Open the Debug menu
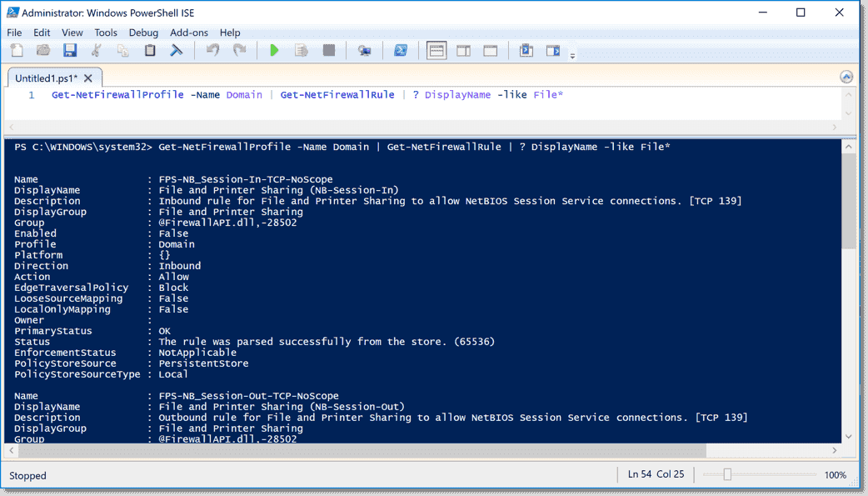This screenshot has width=868, height=496. (143, 33)
